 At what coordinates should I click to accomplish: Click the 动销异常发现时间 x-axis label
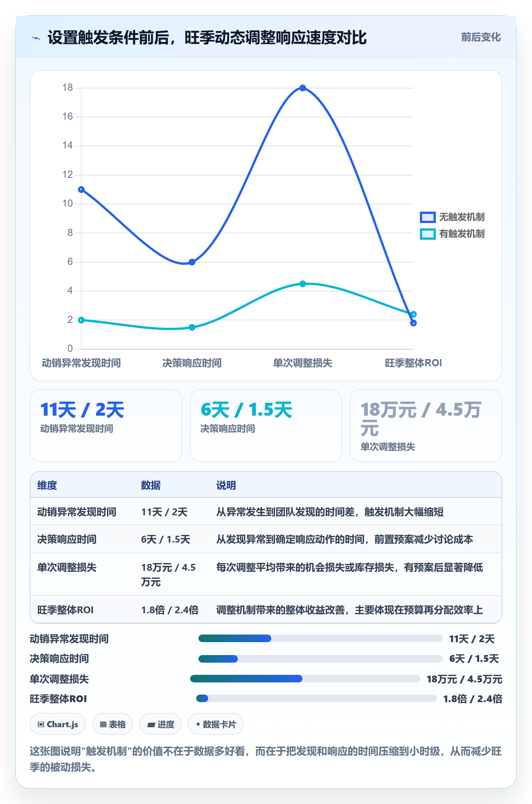81,363
